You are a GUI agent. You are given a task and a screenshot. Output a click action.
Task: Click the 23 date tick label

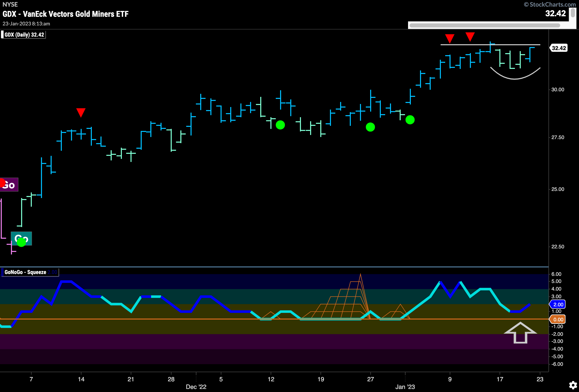tap(540, 379)
